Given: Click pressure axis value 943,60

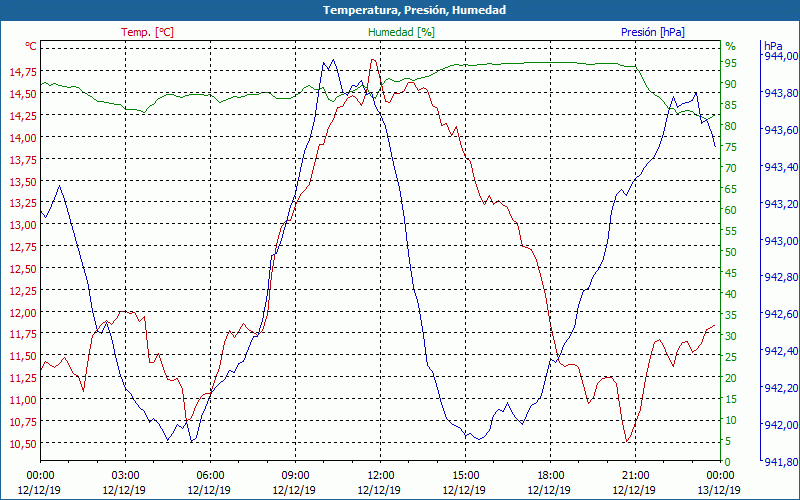Looking at the screenshot, I should tap(781, 130).
